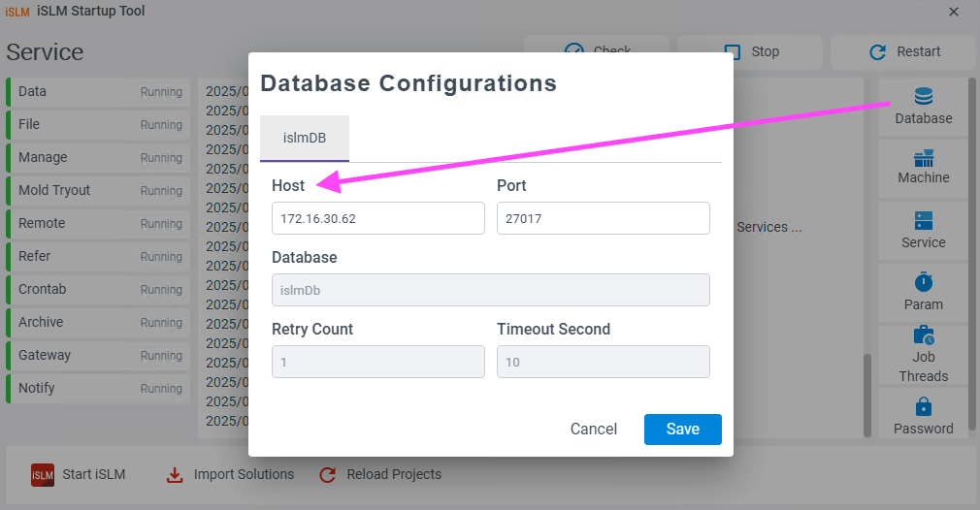Switch to the islmDB tab

point(305,138)
